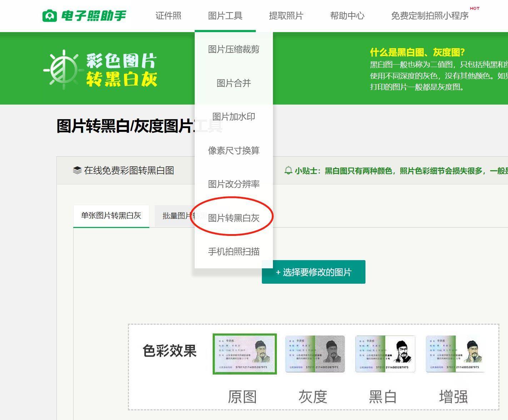This screenshot has width=508, height=420.
Task: Open 像素尺寸换算 tool
Action: (x=234, y=150)
